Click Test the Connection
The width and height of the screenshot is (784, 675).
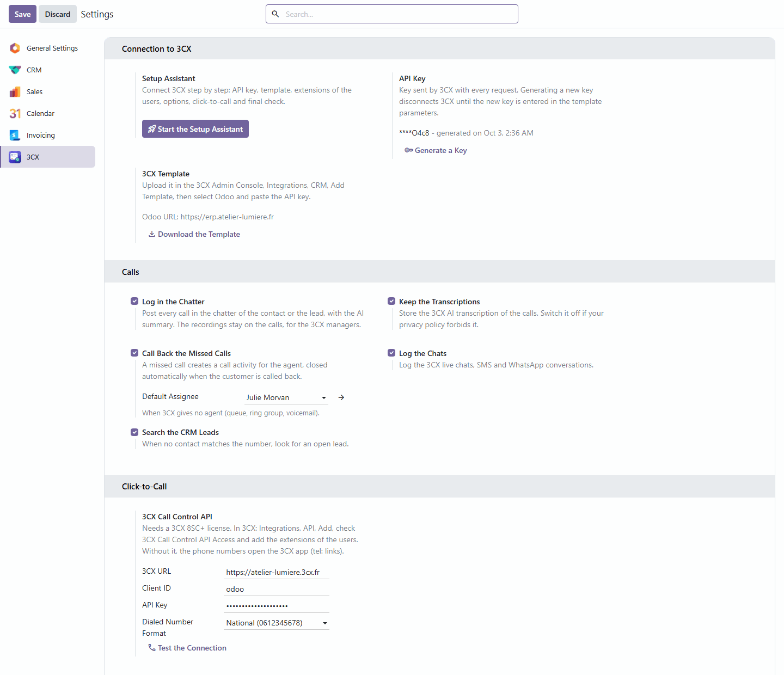(187, 648)
